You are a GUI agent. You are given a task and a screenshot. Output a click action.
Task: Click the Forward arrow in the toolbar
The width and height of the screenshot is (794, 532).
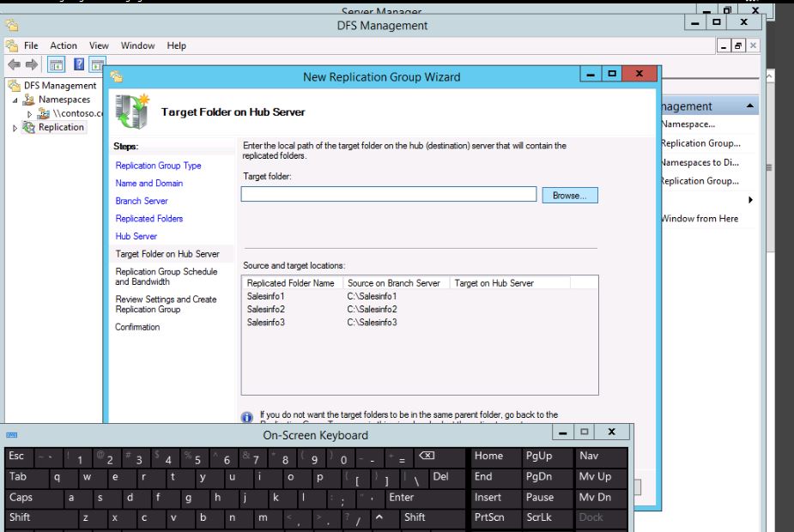pos(33,64)
